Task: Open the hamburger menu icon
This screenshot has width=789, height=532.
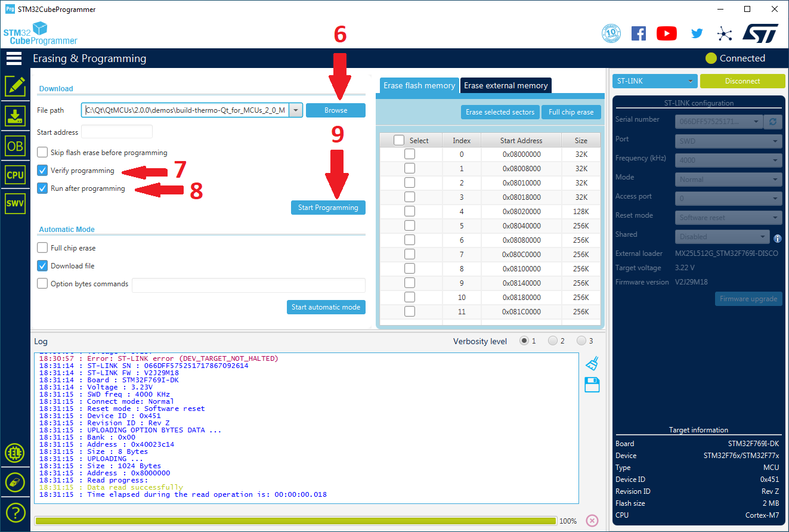Action: click(x=14, y=58)
